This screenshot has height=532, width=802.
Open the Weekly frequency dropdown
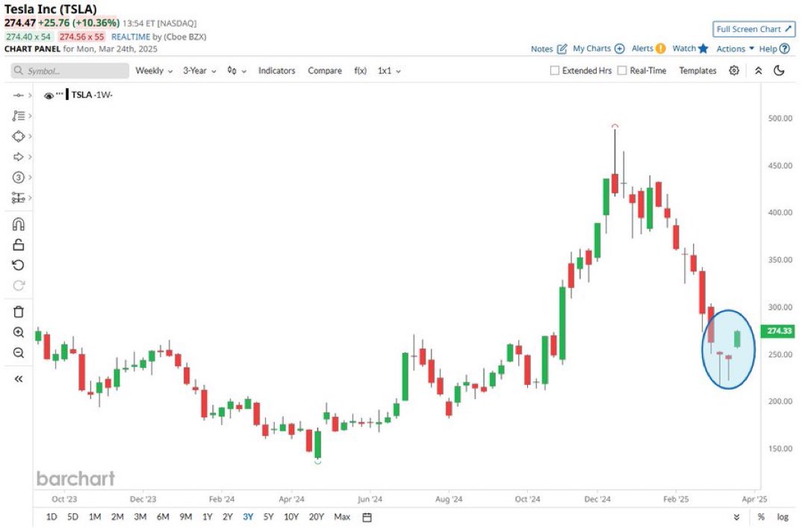coord(154,71)
